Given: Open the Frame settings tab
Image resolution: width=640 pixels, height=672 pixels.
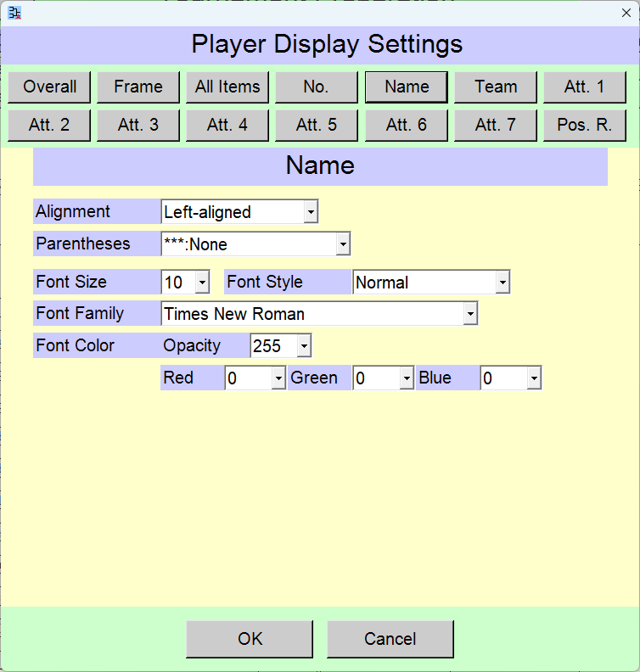Looking at the screenshot, I should click(138, 87).
